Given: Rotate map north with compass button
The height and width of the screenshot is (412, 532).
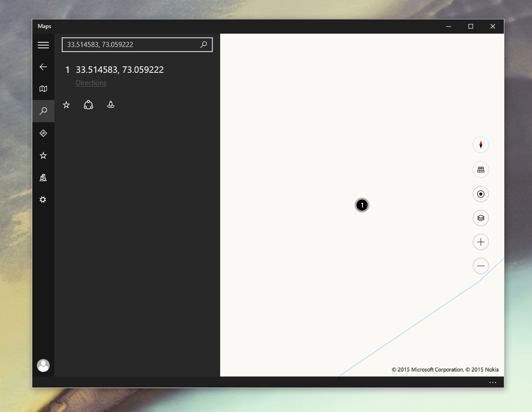Looking at the screenshot, I should (x=480, y=145).
